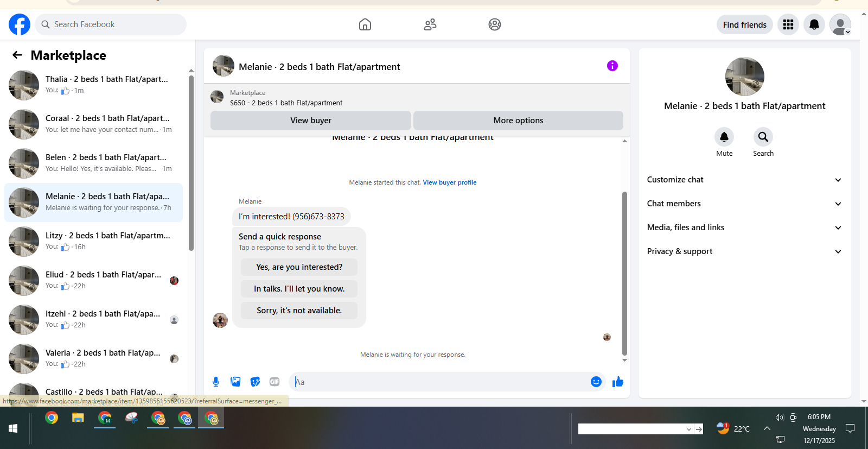Choose a sticker icon in composer

pos(255,382)
